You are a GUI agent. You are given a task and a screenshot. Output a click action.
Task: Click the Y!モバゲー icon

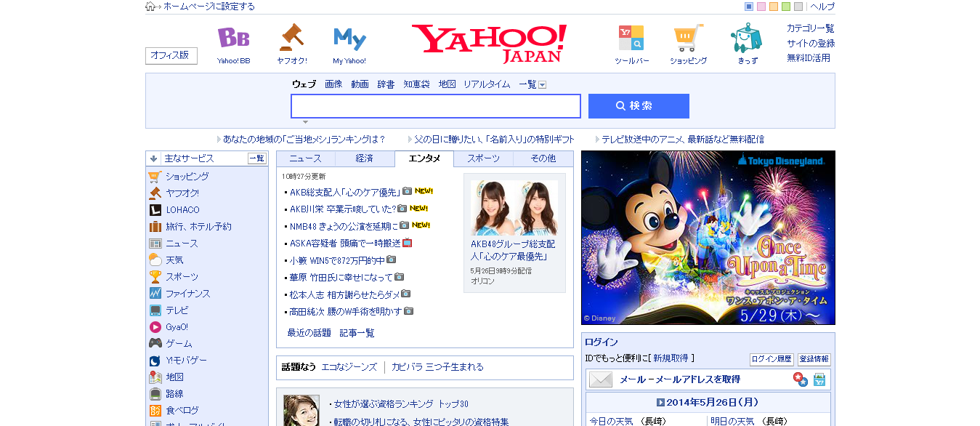(155, 361)
